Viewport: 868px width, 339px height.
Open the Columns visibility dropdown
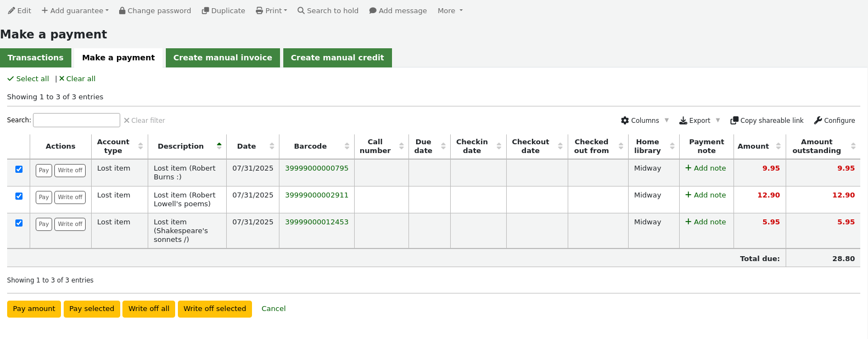(645, 120)
